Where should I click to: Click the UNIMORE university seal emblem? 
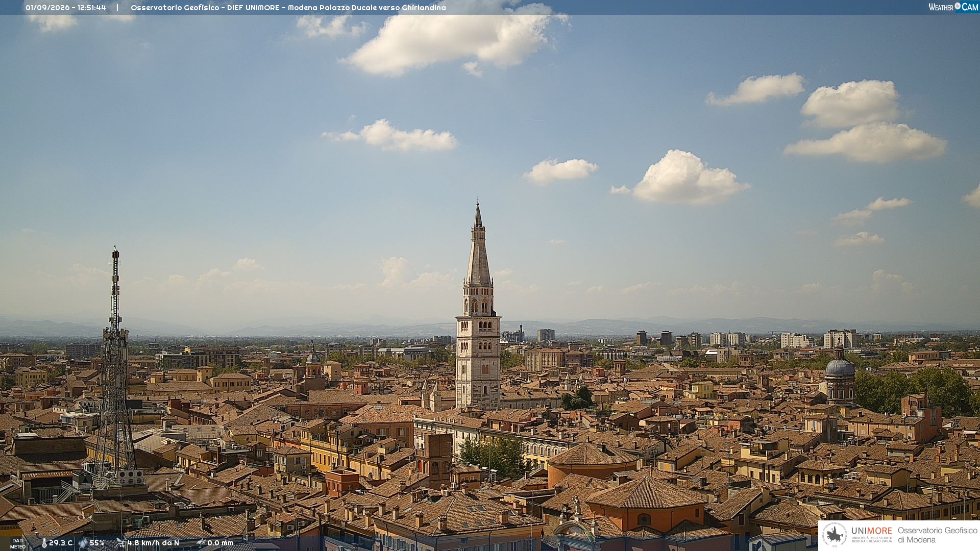(835, 535)
